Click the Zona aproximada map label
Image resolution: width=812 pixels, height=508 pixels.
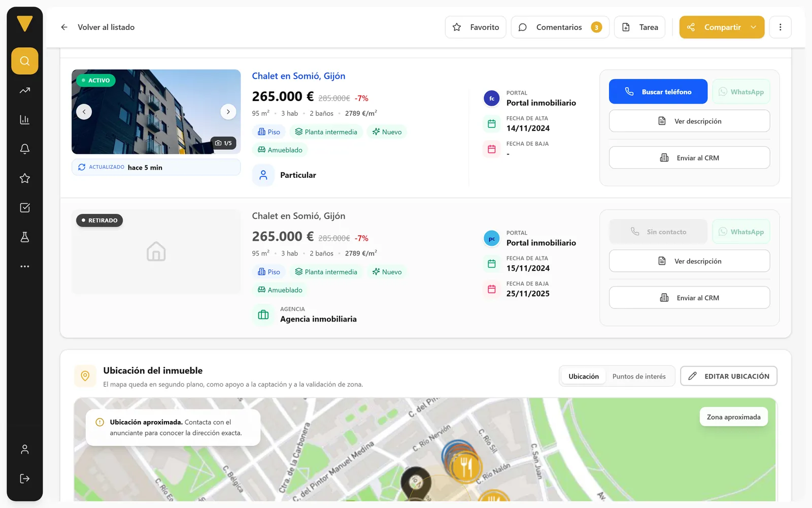(x=734, y=417)
